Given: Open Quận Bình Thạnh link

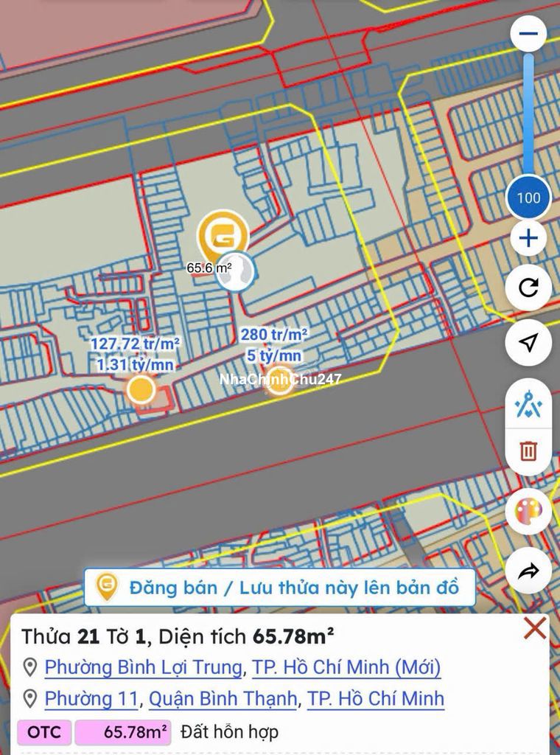Looking at the screenshot, I should tap(223, 698).
